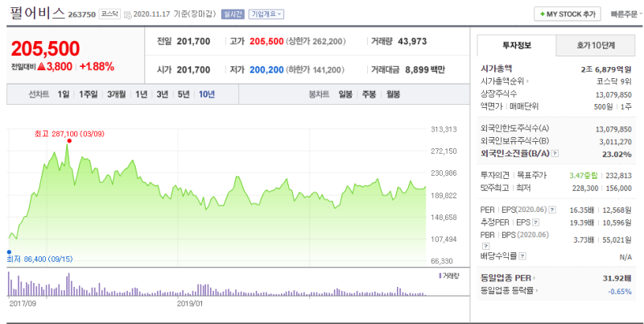Click the 거래대금 value 8,899 백만
Screen dimensions: 644x324
click(425, 70)
